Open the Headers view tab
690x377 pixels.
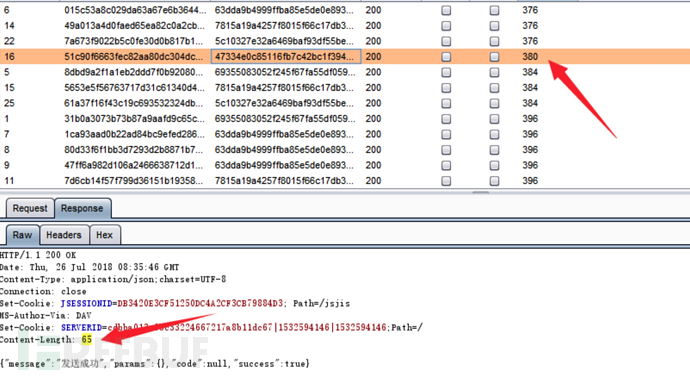(x=64, y=235)
